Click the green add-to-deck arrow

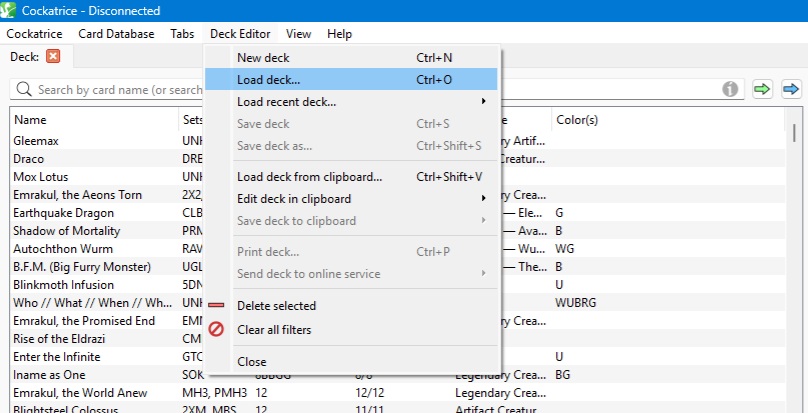click(763, 89)
